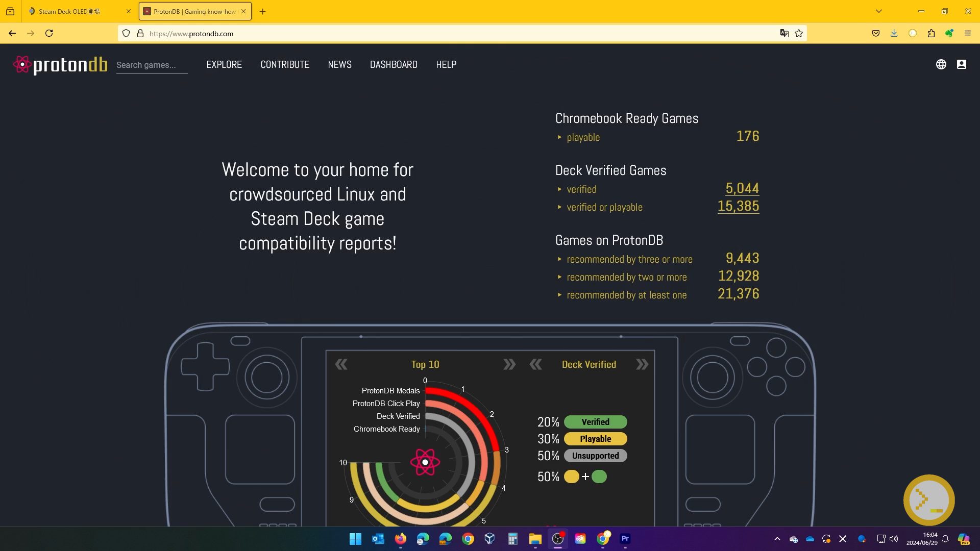Click the green Verified badge

[x=595, y=422]
